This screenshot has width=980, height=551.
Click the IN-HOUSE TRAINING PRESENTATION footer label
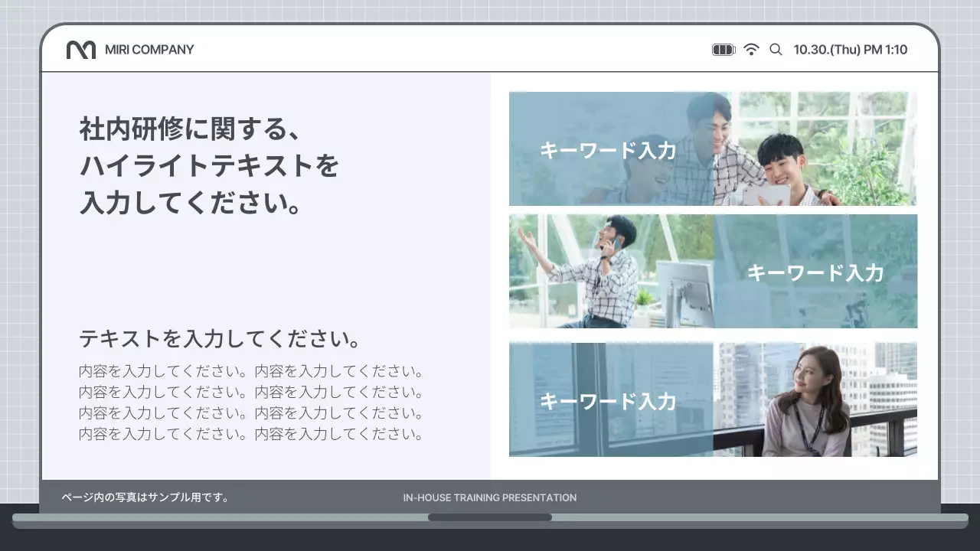490,497
